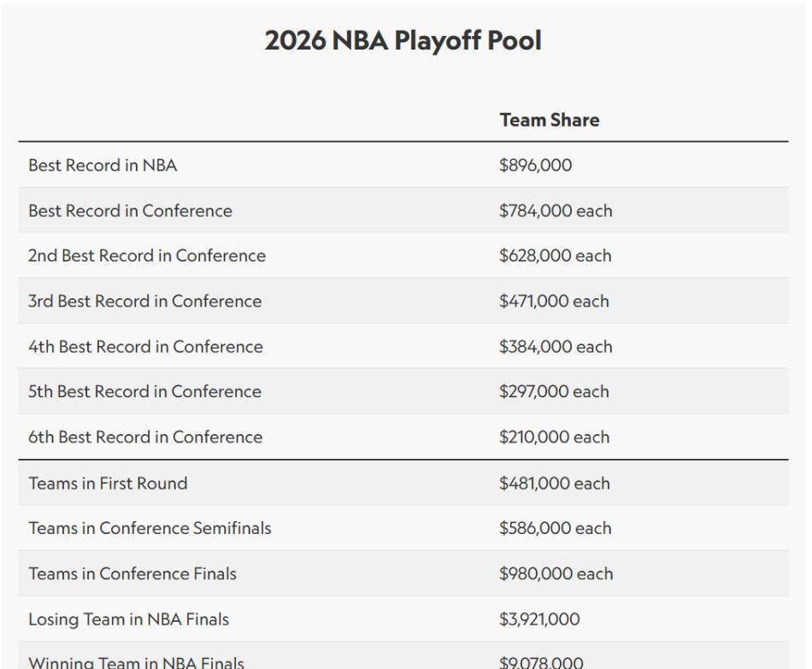This screenshot has height=669, width=812.
Task: Click the Teams in First Round row
Action: point(403,483)
